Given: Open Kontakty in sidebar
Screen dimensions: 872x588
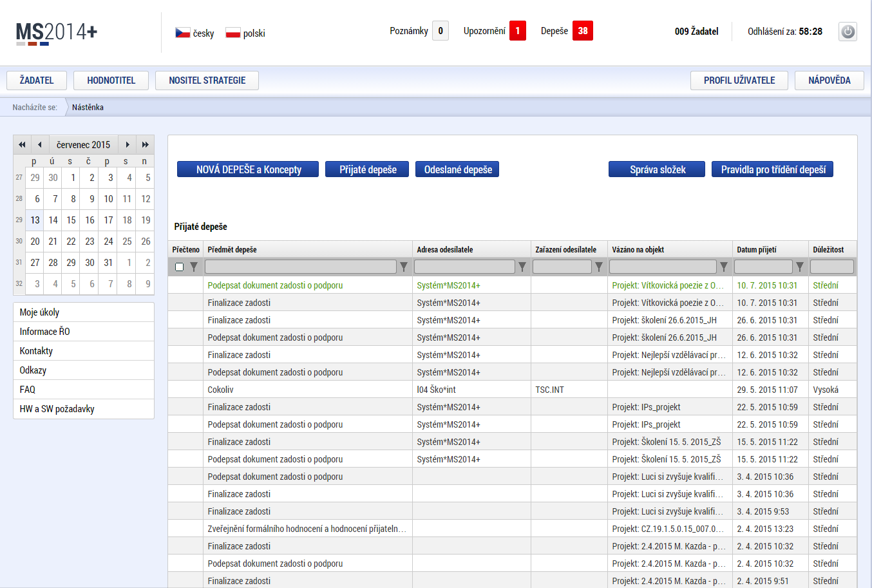Looking at the screenshot, I should click(x=84, y=351).
